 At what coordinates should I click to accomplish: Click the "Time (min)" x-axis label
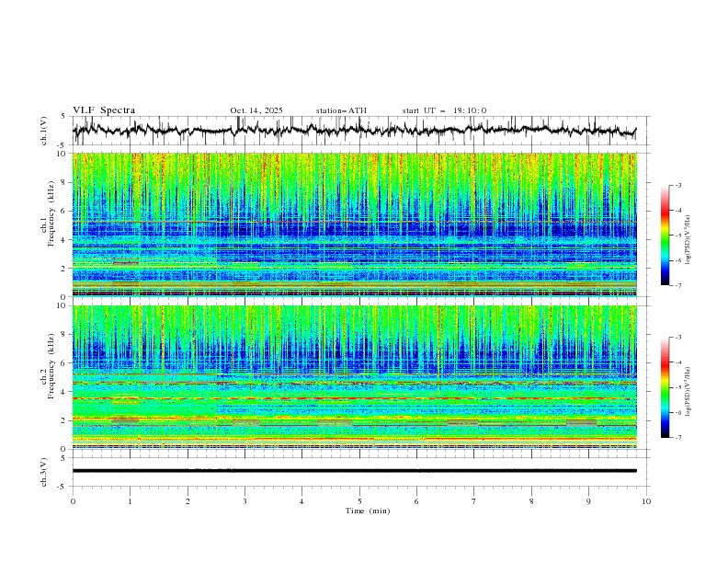(368, 511)
